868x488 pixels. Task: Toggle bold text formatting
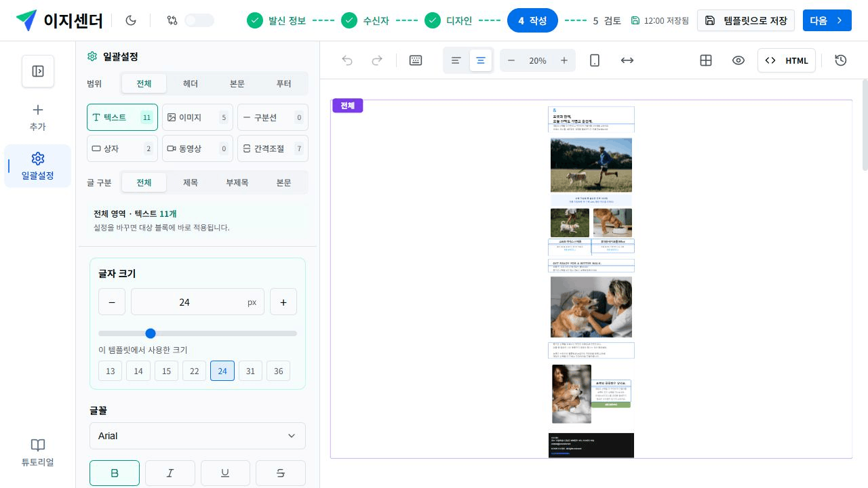pos(115,473)
